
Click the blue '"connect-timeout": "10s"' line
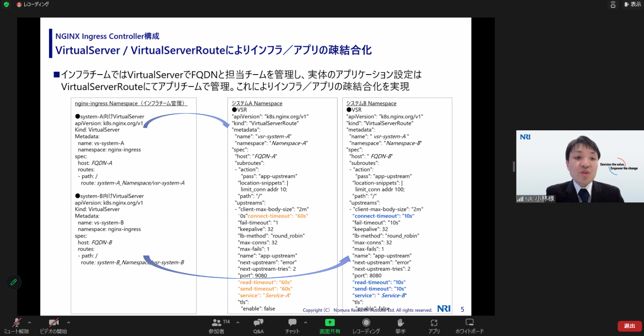383,216
